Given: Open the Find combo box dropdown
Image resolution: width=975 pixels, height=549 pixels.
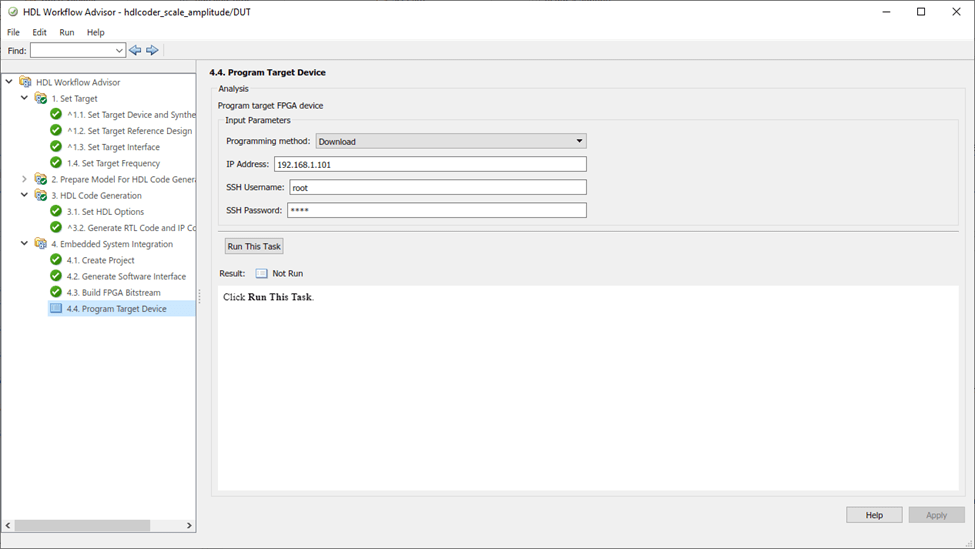Looking at the screenshot, I should 120,50.
